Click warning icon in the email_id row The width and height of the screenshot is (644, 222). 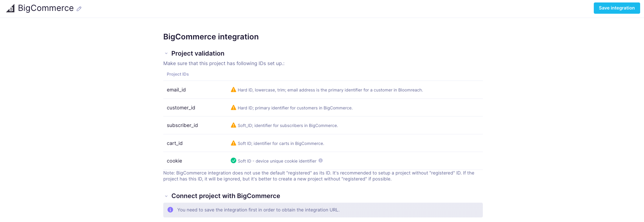233,90
